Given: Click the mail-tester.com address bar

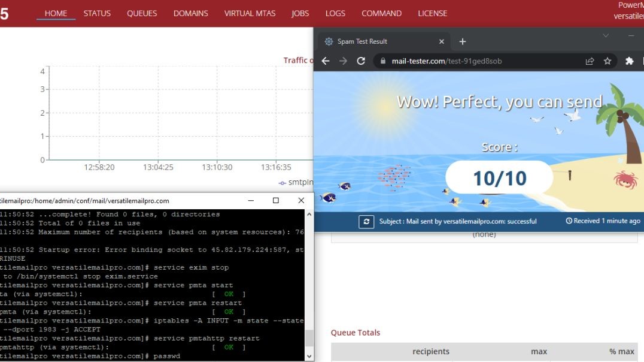Looking at the screenshot, I should 479,61.
